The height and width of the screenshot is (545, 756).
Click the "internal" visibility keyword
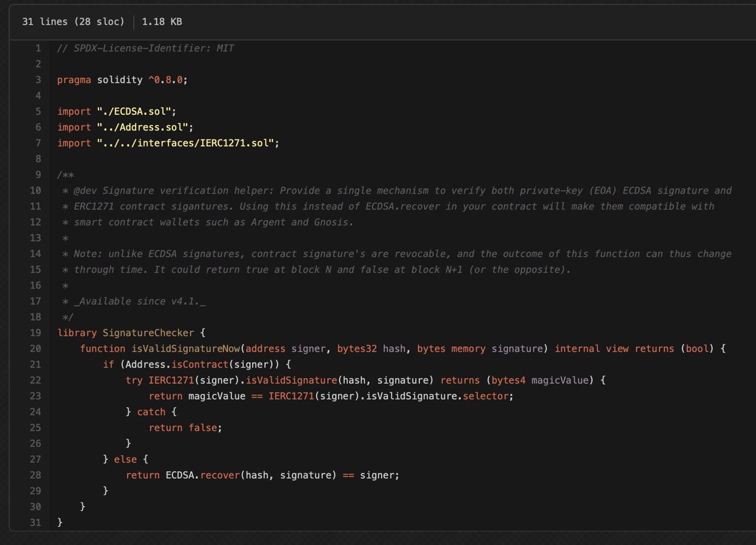click(x=577, y=349)
